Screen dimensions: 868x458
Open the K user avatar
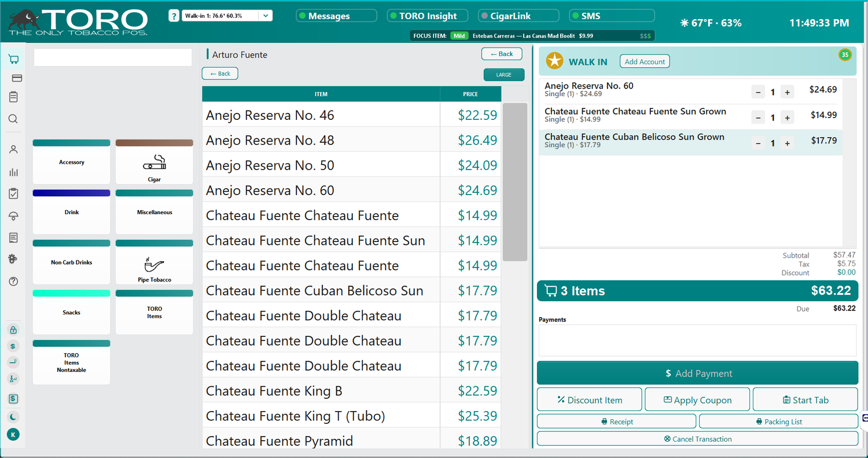point(13,434)
